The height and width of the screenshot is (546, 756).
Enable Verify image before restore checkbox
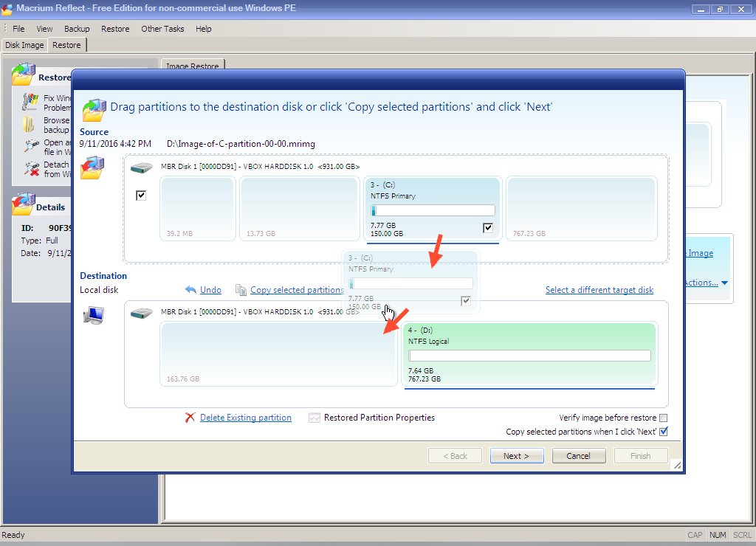tap(663, 418)
